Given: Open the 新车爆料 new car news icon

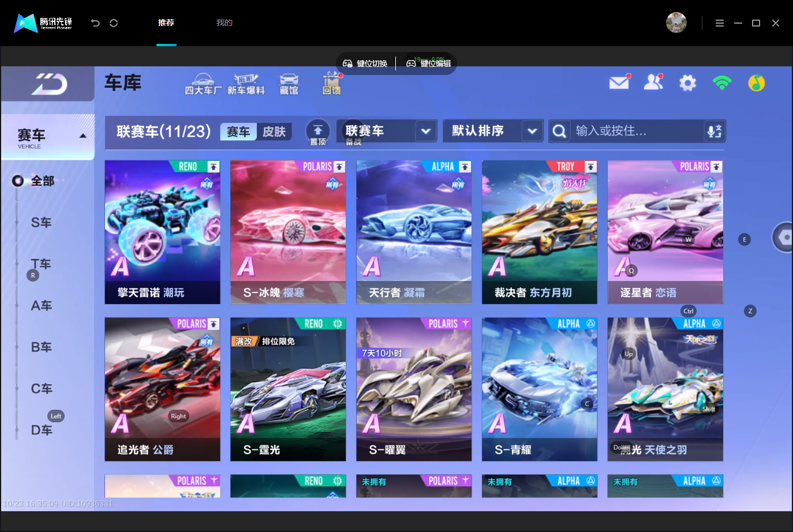Looking at the screenshot, I should [246, 84].
